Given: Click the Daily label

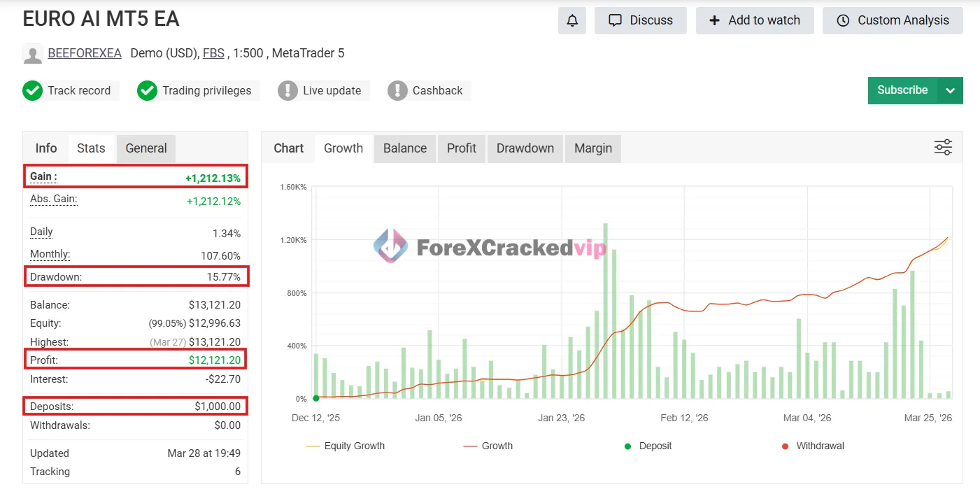Looking at the screenshot, I should tap(41, 232).
